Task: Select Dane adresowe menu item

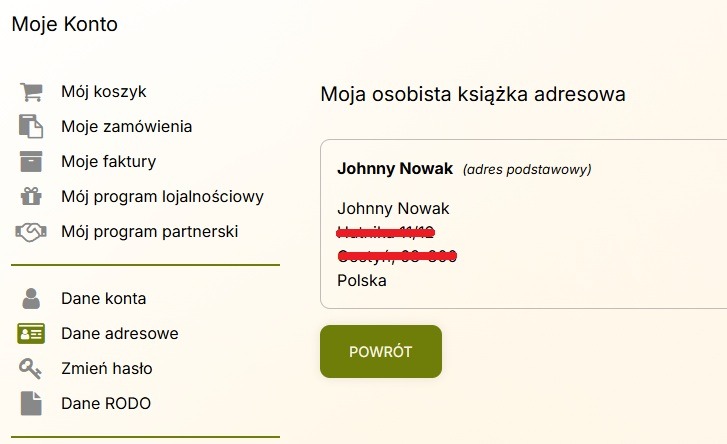Action: tap(119, 333)
